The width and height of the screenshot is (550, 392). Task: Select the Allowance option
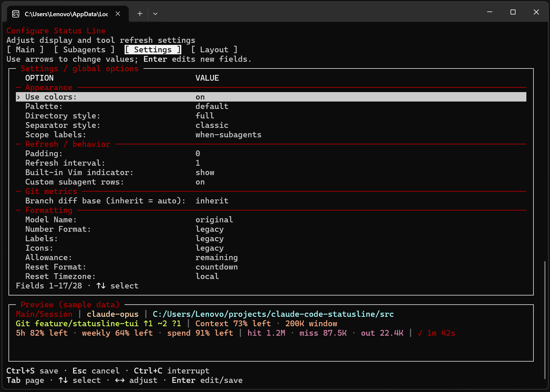[x=49, y=257]
